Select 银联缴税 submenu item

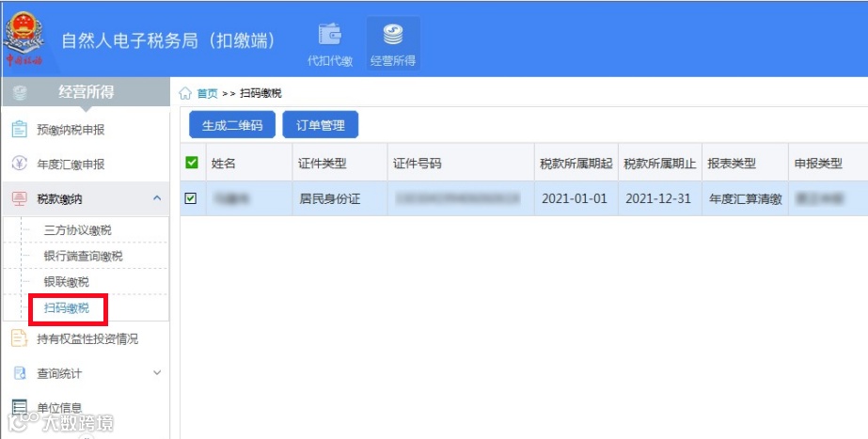(x=67, y=282)
